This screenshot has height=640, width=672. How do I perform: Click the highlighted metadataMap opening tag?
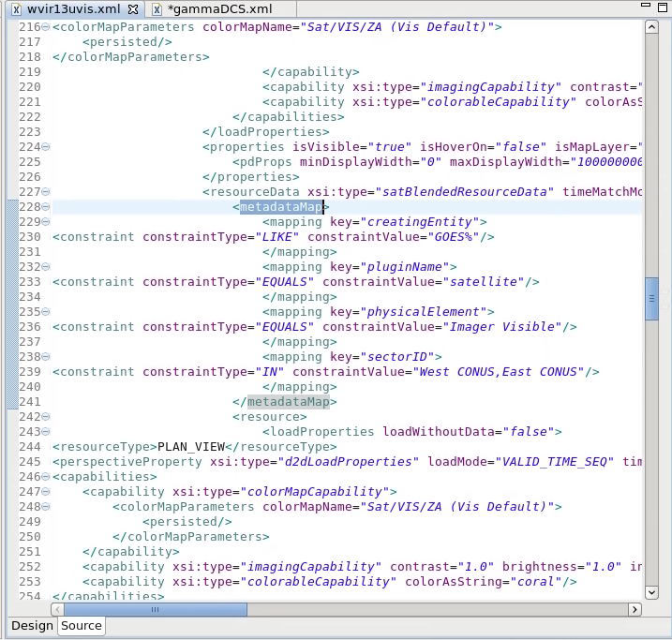[x=281, y=207]
